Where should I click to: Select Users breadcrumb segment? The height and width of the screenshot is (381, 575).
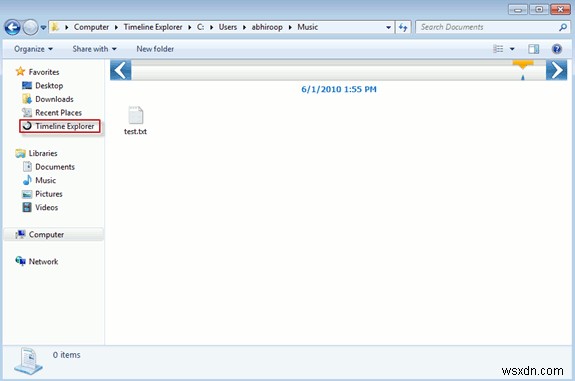pyautogui.click(x=228, y=27)
